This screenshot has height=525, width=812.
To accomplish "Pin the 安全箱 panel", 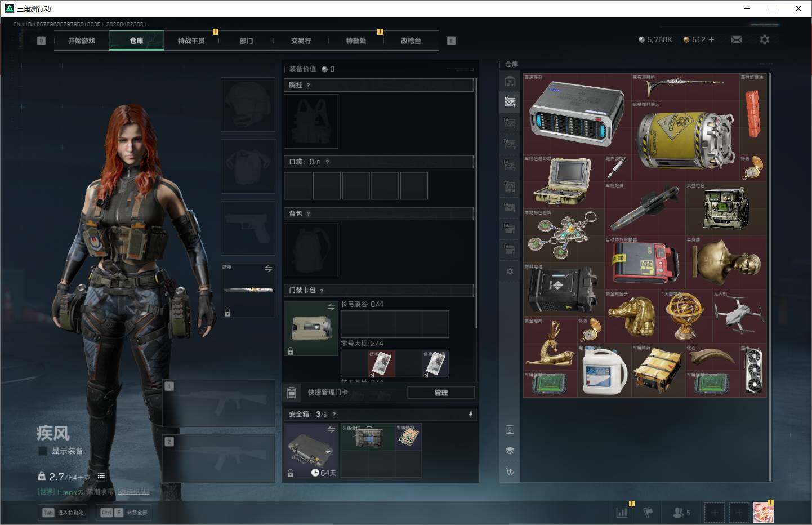I will click(471, 414).
